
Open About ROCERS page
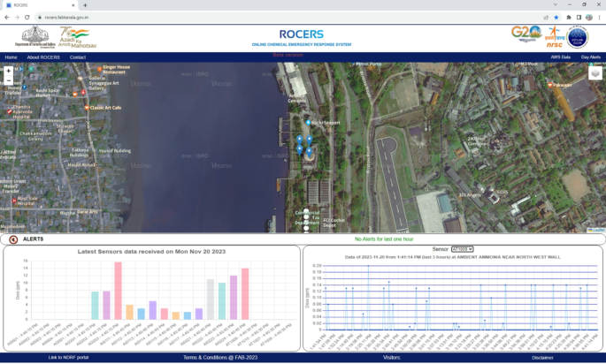coord(43,57)
